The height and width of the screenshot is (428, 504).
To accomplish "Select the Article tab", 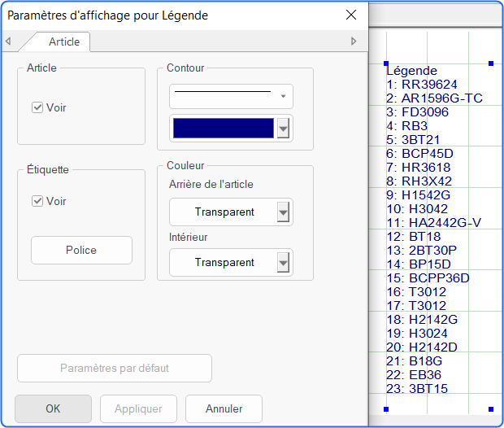I will point(64,41).
